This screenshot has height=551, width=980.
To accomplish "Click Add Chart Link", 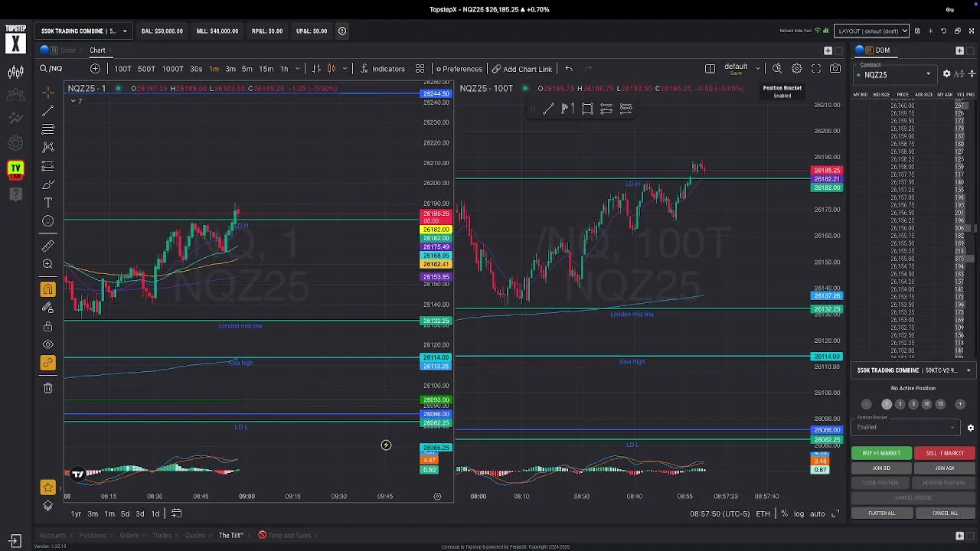I will point(522,69).
